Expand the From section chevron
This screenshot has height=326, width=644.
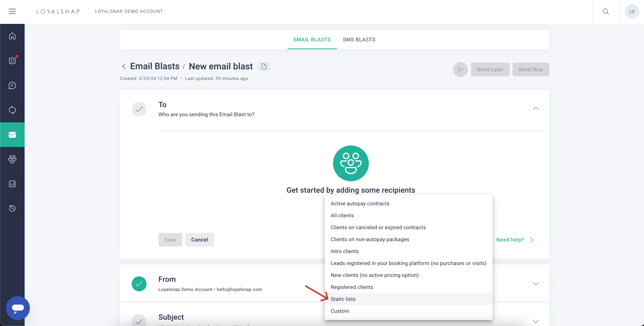[x=535, y=283]
